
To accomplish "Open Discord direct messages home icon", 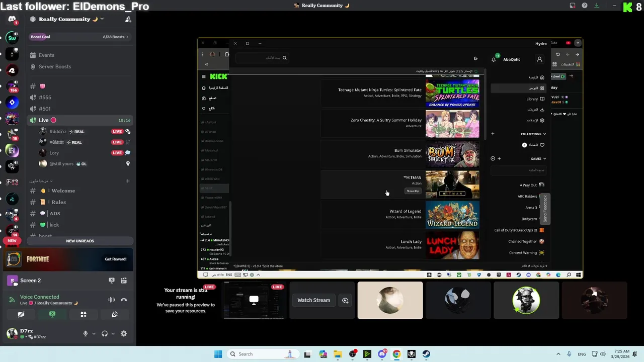I will point(12,19).
